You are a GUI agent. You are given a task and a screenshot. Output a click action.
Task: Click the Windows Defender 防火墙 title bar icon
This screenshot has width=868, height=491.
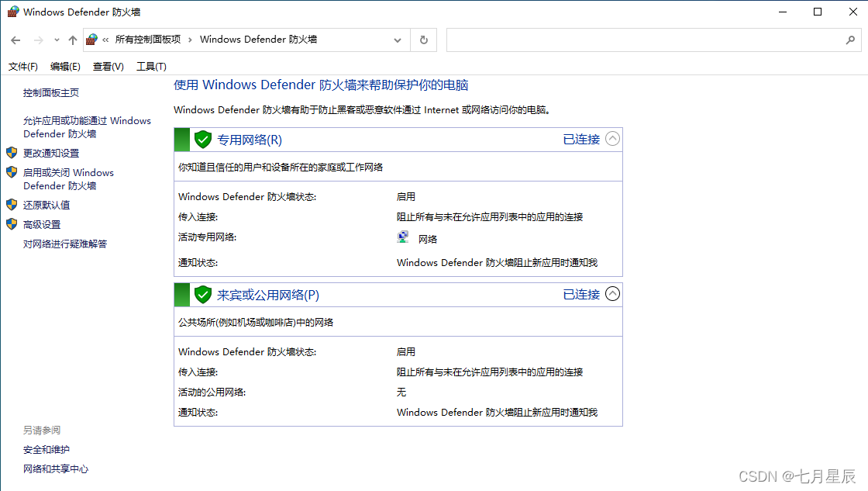point(12,11)
